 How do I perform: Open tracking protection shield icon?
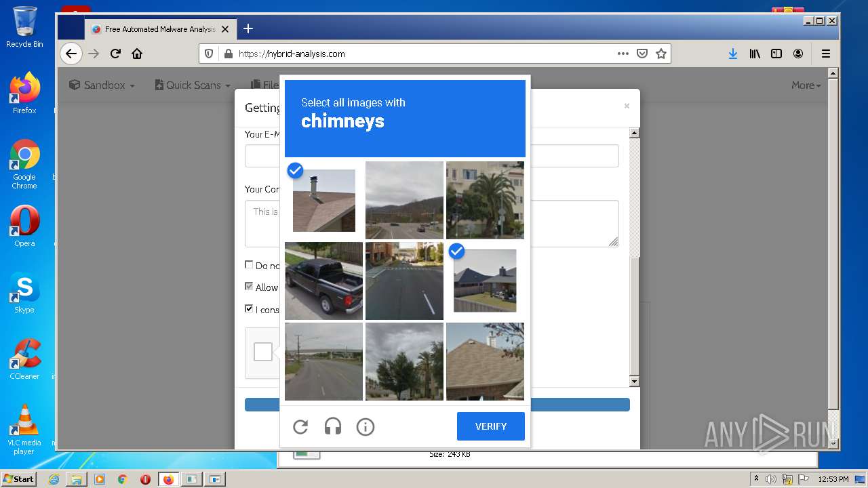209,54
